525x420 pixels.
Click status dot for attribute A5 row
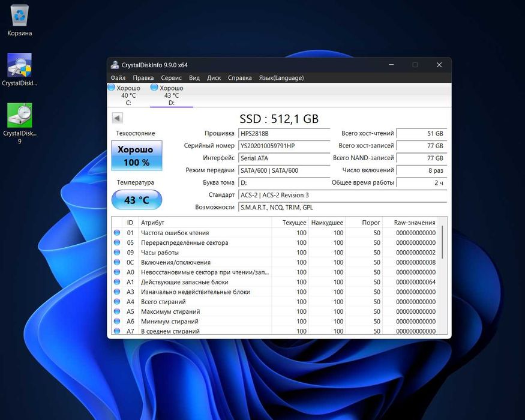[x=117, y=311]
